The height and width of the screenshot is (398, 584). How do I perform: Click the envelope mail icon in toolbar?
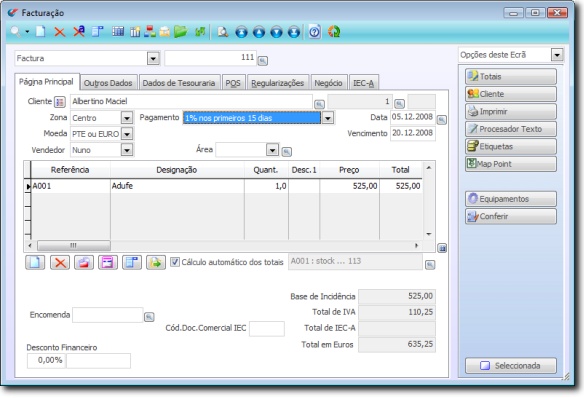coord(165,32)
